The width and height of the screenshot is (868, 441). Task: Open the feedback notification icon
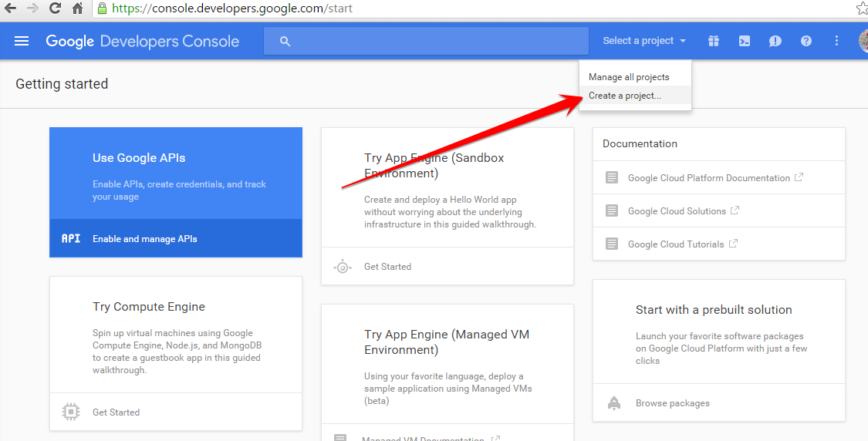click(775, 41)
